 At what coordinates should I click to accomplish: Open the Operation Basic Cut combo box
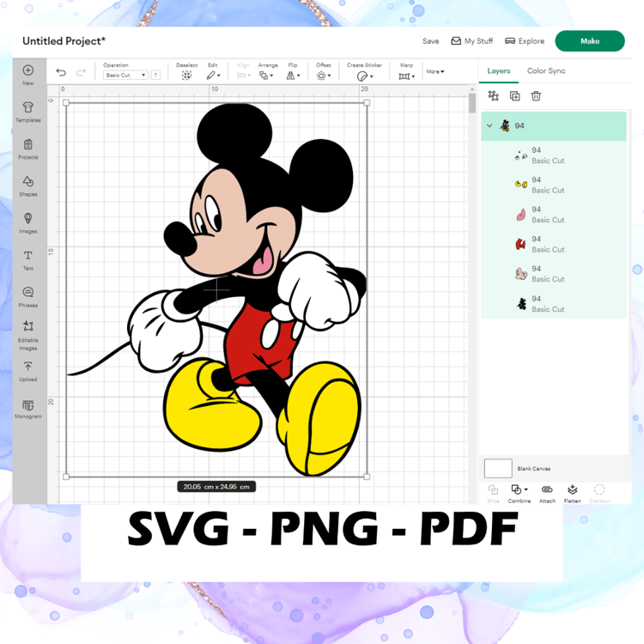tap(125, 76)
